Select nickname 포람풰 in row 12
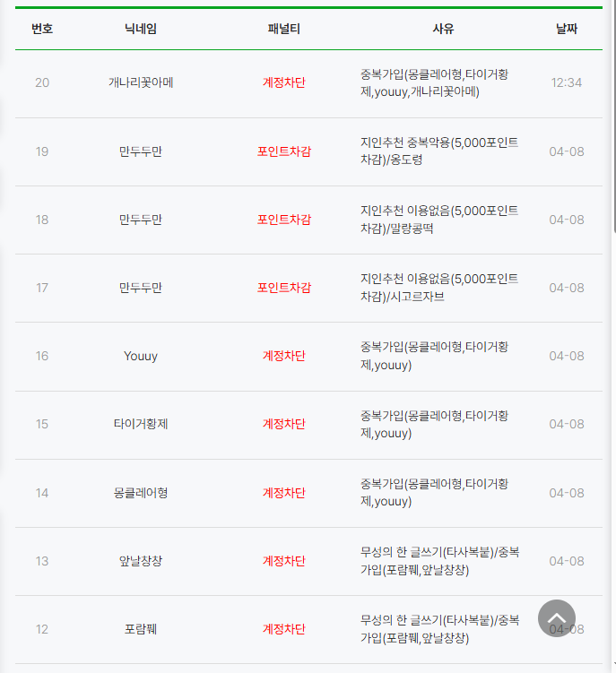This screenshot has height=673, width=616. [x=141, y=629]
